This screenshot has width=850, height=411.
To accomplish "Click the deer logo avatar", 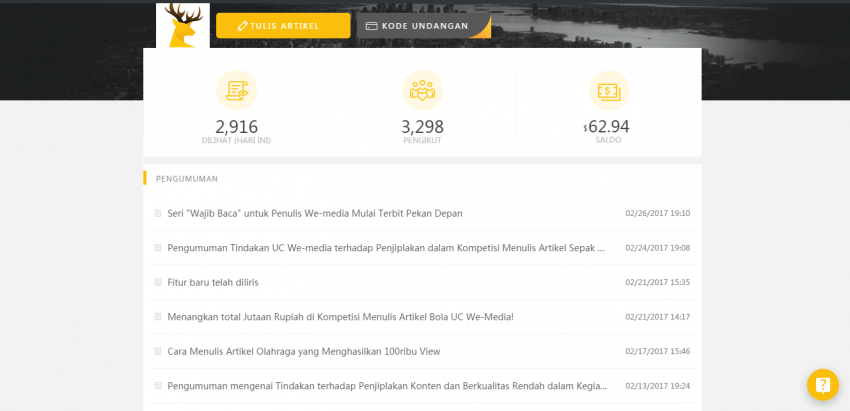I will [183, 25].
